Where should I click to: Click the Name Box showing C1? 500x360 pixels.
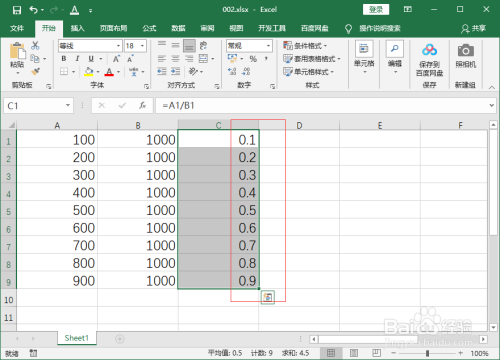click(x=38, y=106)
